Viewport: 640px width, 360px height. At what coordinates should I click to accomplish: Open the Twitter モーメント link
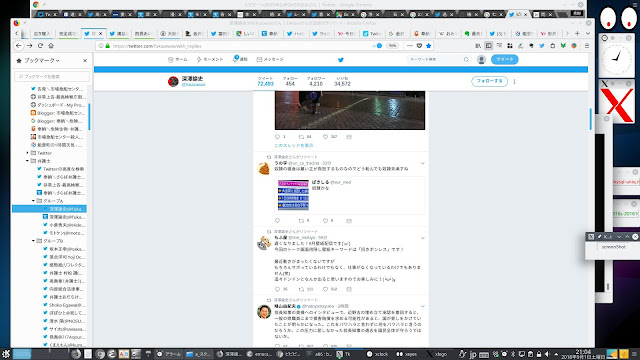(x=210, y=60)
